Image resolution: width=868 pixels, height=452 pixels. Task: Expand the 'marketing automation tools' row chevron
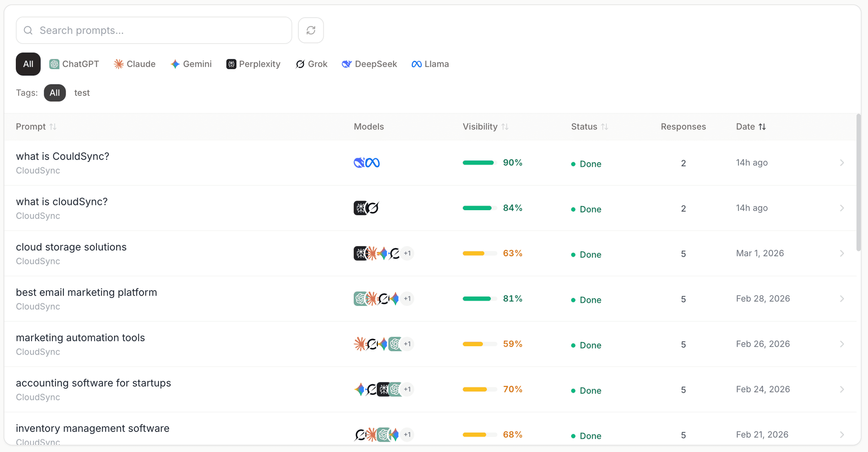[x=842, y=344]
